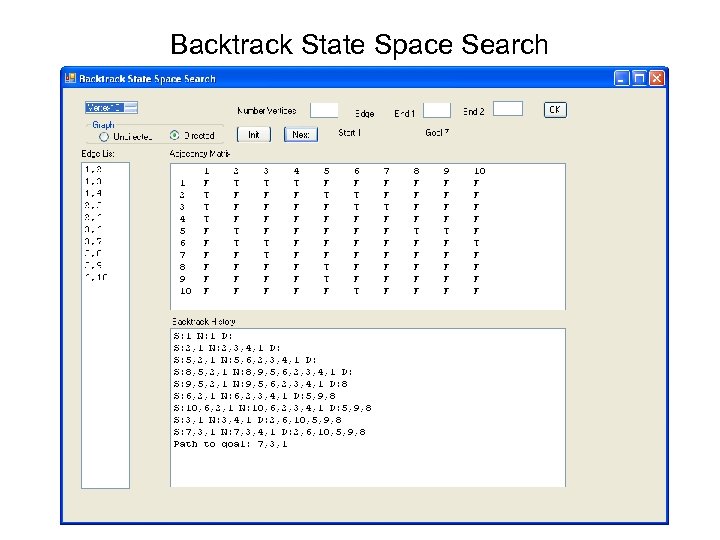Click history line starting 'S:5,2,1'

pyautogui.click(x=245, y=360)
